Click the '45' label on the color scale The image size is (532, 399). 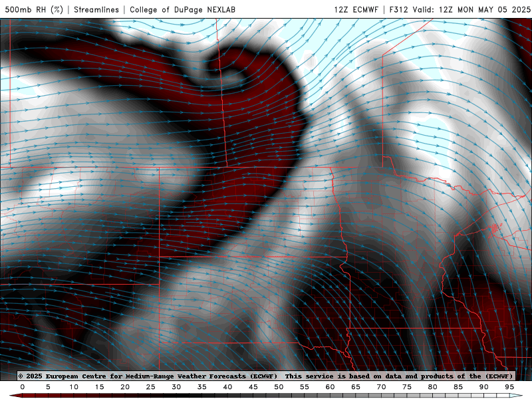pos(253,387)
